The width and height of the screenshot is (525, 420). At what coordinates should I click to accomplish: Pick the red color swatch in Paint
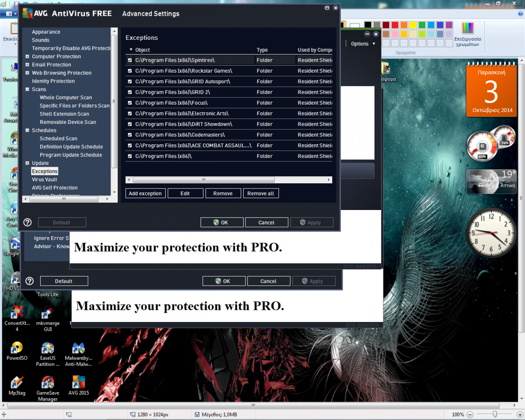coord(395,25)
